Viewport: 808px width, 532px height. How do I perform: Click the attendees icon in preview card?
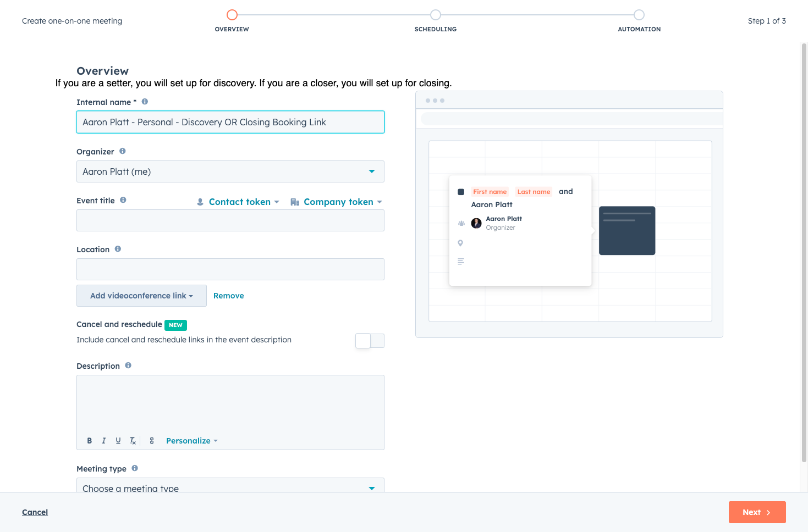[x=461, y=223]
